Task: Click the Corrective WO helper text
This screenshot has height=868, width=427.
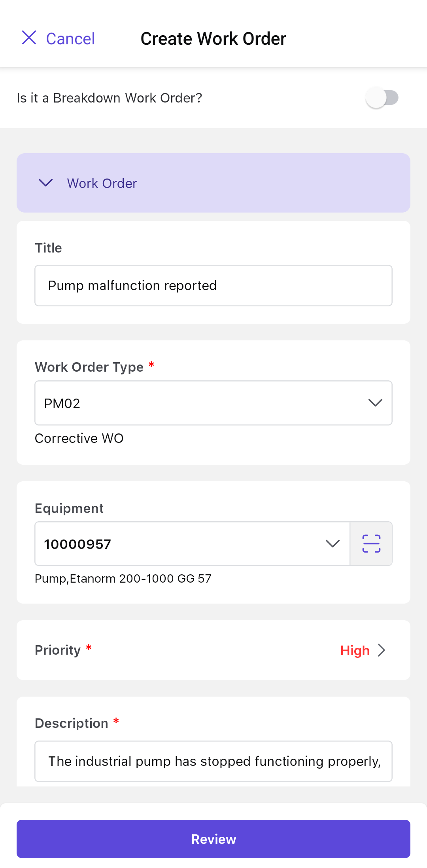Action: [x=79, y=439]
